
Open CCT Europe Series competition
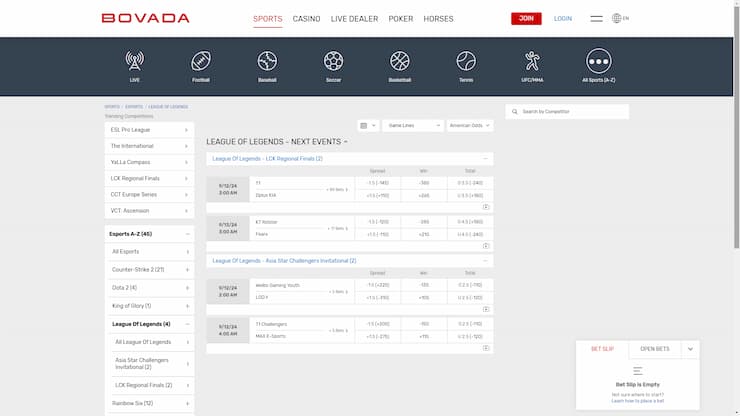[149, 195]
